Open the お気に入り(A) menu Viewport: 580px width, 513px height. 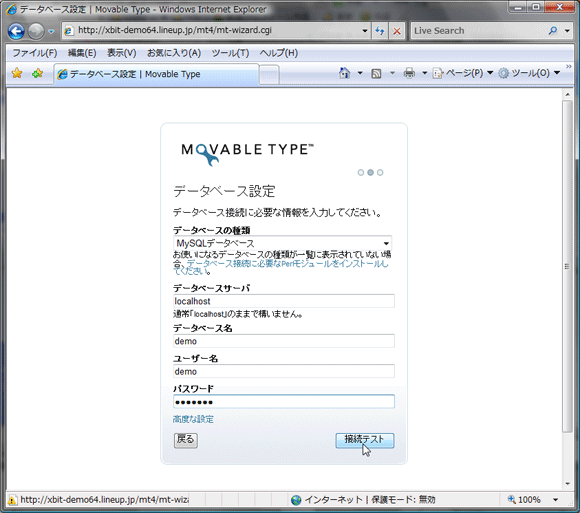(x=174, y=53)
